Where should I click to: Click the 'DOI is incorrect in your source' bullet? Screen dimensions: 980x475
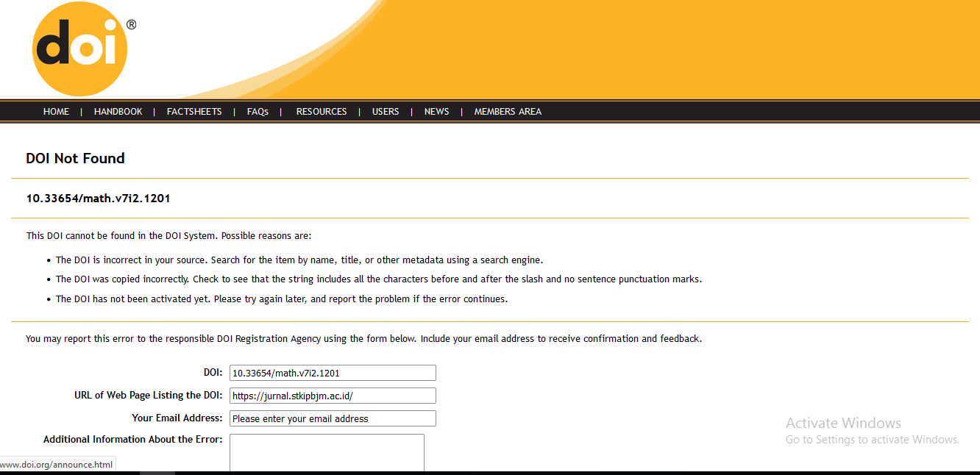coord(299,260)
